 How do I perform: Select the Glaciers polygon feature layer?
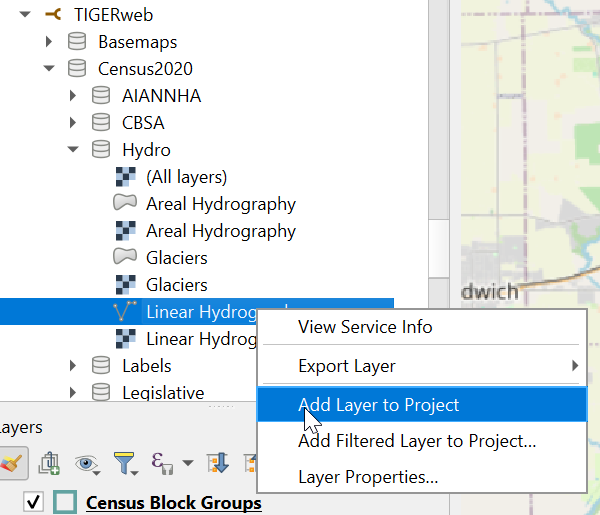coord(176,258)
